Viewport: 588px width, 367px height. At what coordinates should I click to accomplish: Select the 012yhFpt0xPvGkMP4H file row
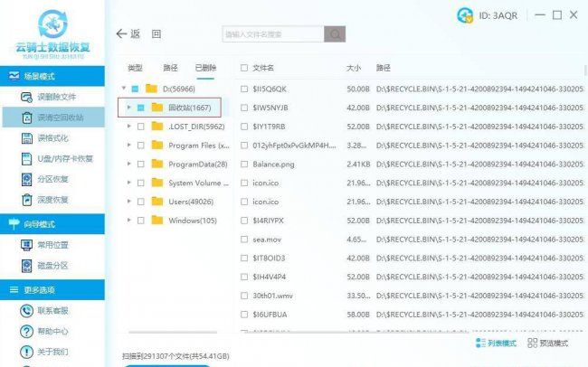pyautogui.click(x=413, y=146)
